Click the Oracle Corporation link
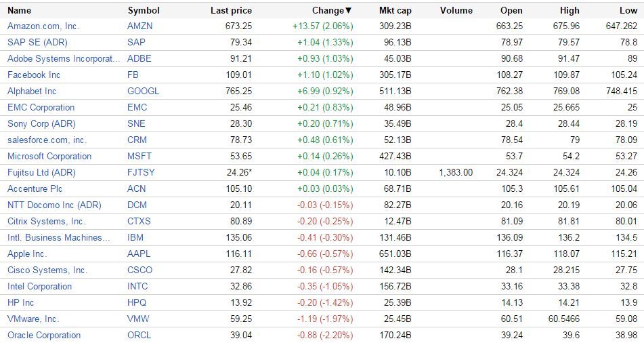Viewport: 644px width, 343px height. click(44, 335)
